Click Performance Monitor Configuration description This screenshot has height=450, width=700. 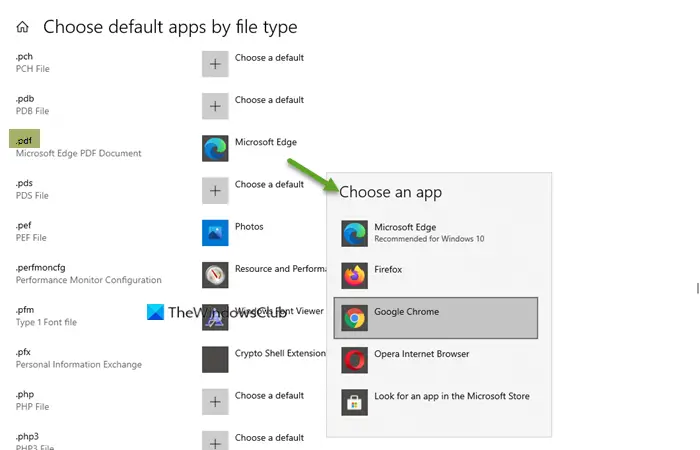88,280
